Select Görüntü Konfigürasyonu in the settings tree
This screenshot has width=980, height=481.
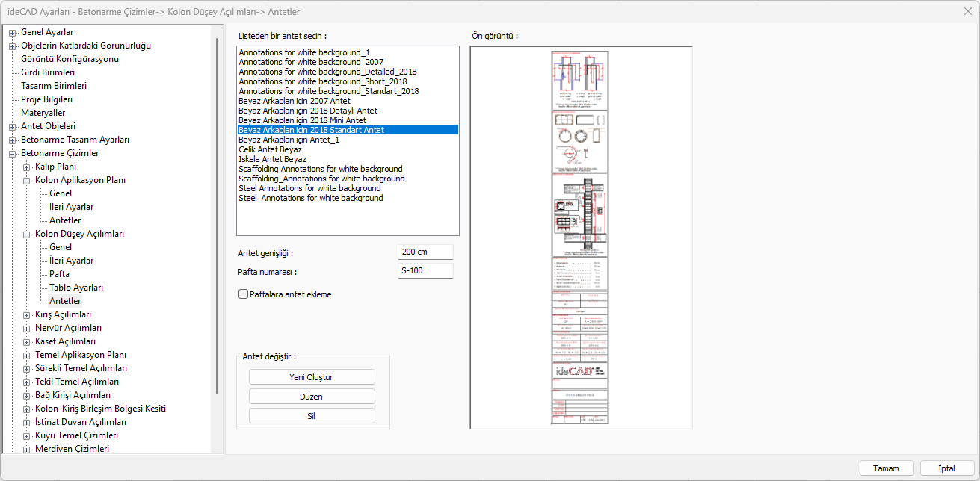(70, 59)
